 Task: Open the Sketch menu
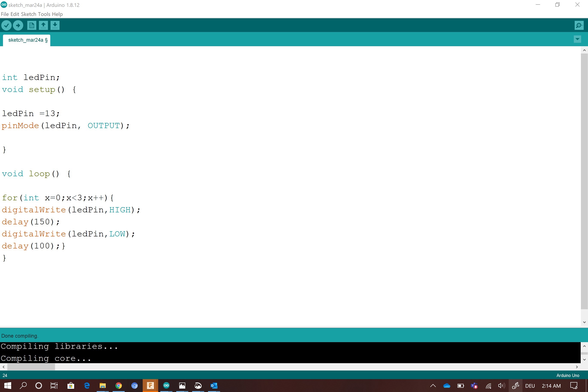click(29, 14)
